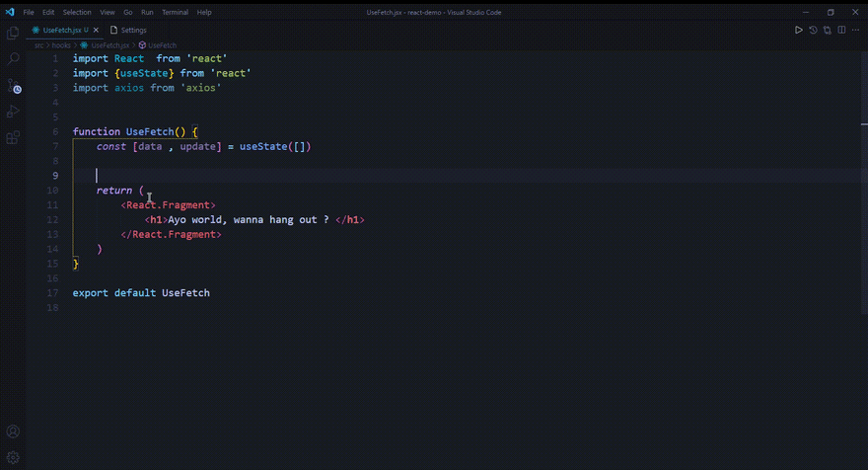The width and height of the screenshot is (868, 470).
Task: Select the UseFetch.jsx editor tab
Action: pos(65,30)
